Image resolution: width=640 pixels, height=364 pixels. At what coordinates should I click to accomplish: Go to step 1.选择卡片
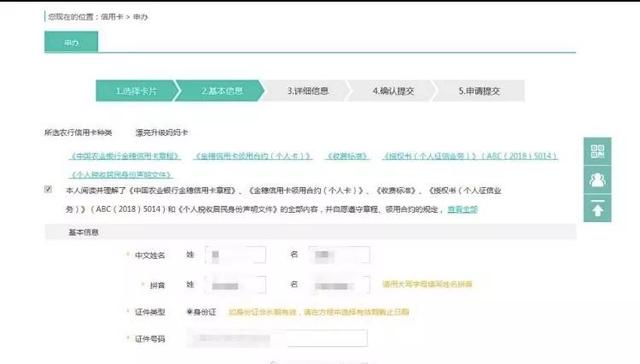136,91
